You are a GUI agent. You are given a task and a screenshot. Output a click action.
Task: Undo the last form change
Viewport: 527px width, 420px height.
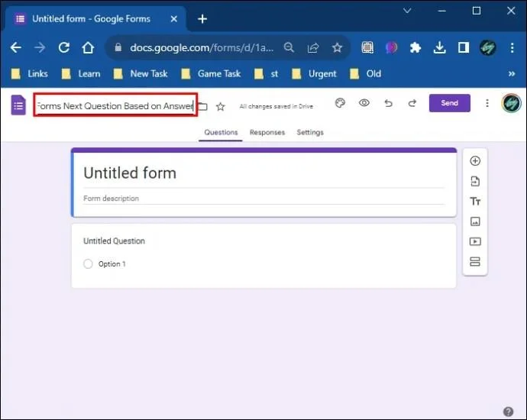tap(388, 103)
